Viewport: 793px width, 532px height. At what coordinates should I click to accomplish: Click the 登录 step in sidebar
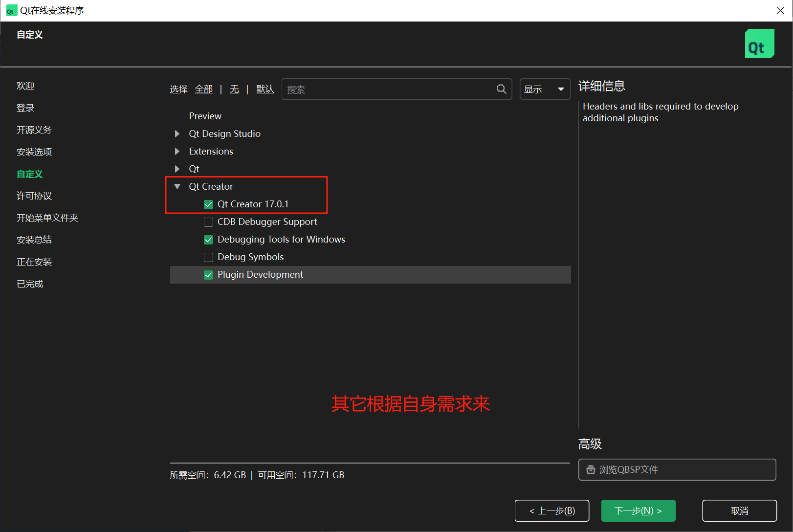(x=25, y=108)
